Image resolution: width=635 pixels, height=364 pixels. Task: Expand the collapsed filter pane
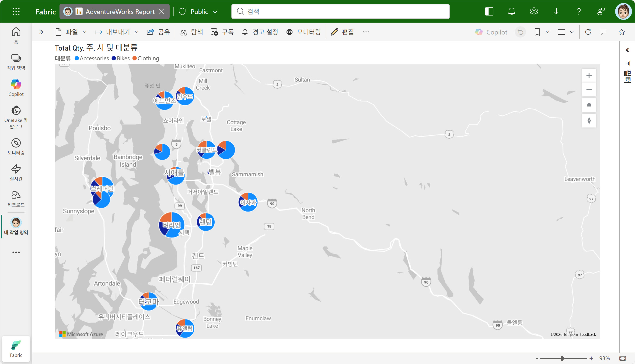coord(627,50)
